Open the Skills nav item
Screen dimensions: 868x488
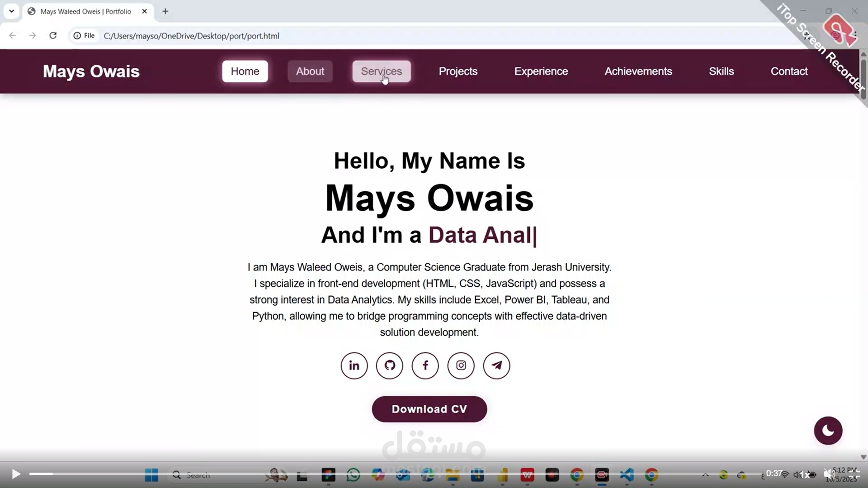tap(722, 71)
